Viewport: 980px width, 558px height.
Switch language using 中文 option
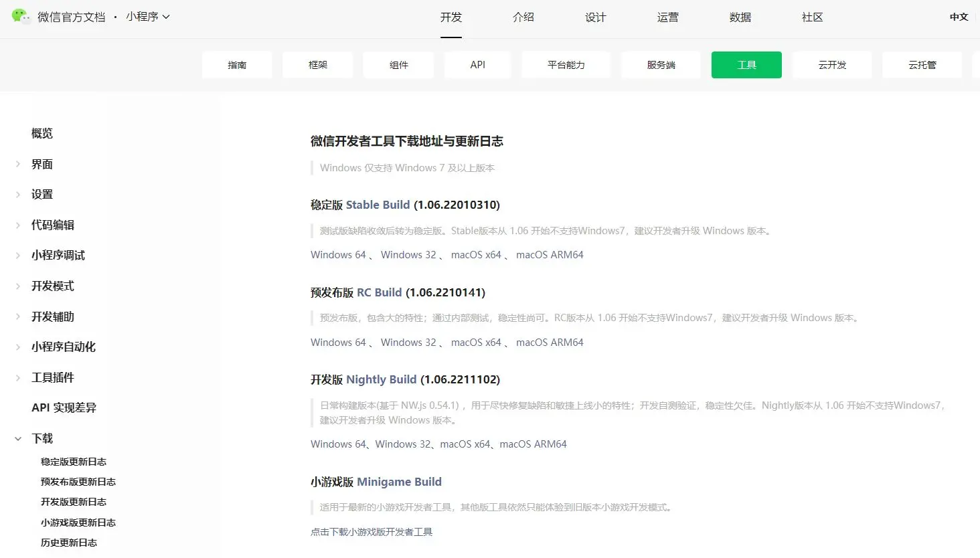(x=959, y=17)
